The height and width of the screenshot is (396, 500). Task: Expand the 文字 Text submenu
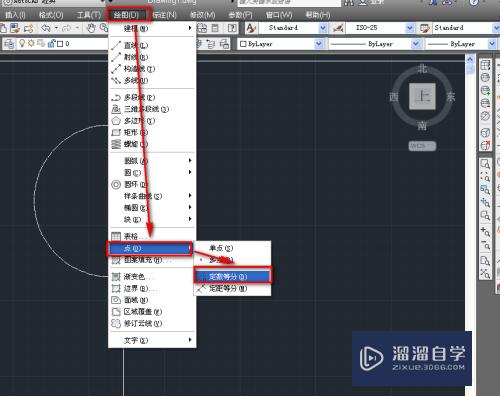pos(152,340)
